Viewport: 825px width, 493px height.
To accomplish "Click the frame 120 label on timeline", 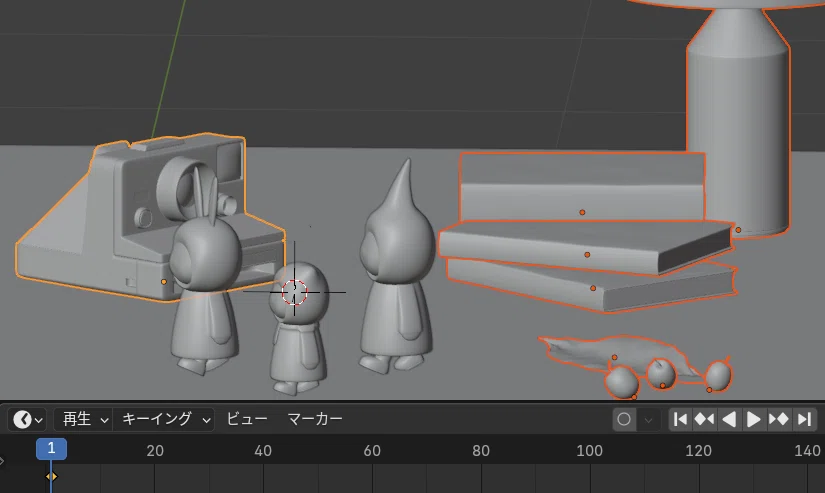I will click(x=698, y=451).
